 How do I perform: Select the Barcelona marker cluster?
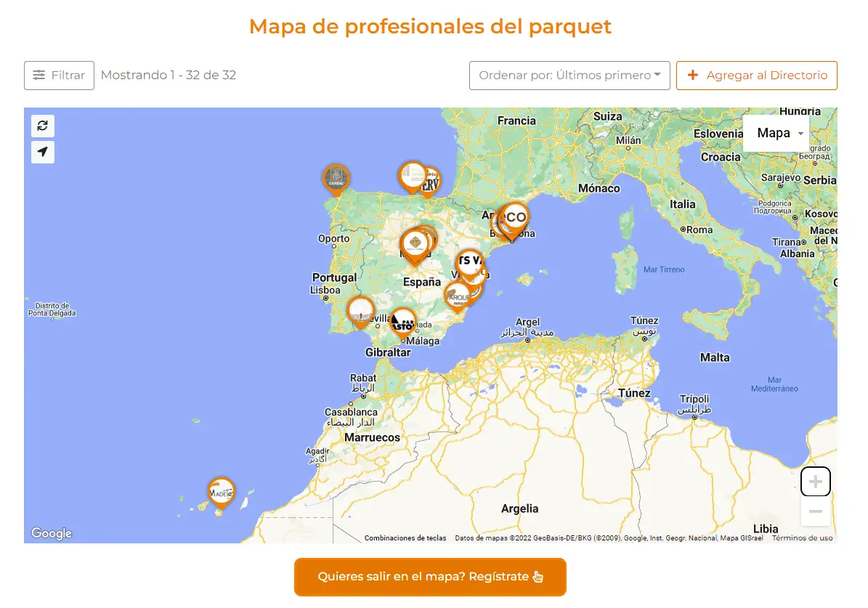(x=514, y=217)
